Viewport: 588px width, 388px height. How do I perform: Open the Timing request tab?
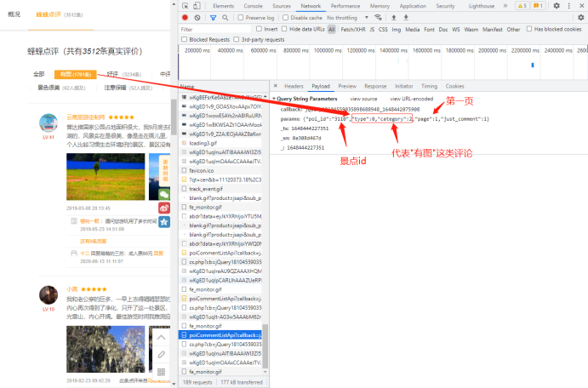[x=430, y=86]
